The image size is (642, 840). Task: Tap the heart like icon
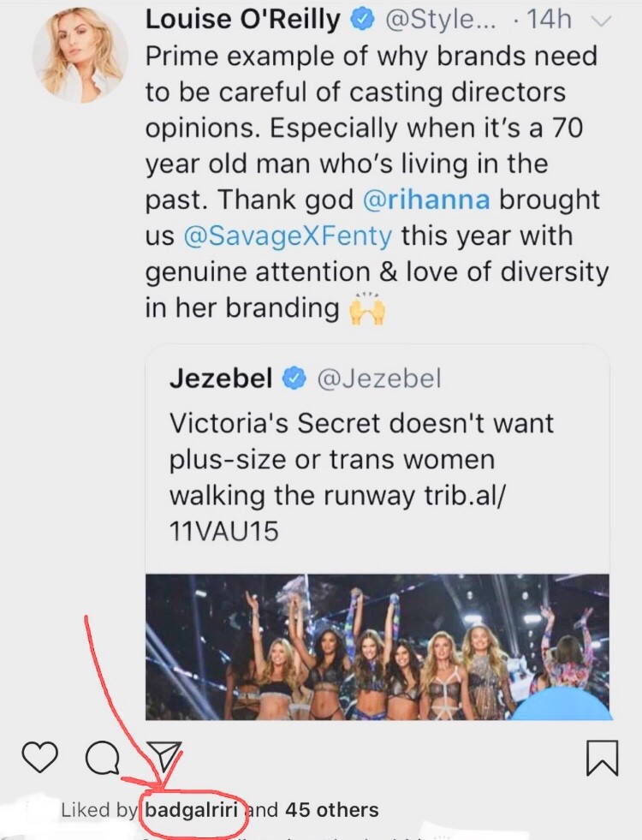click(x=38, y=757)
